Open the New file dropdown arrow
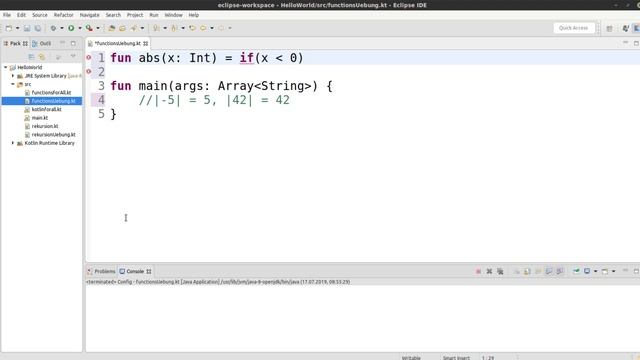Screen dimensions: 640x360 coord(18,28)
